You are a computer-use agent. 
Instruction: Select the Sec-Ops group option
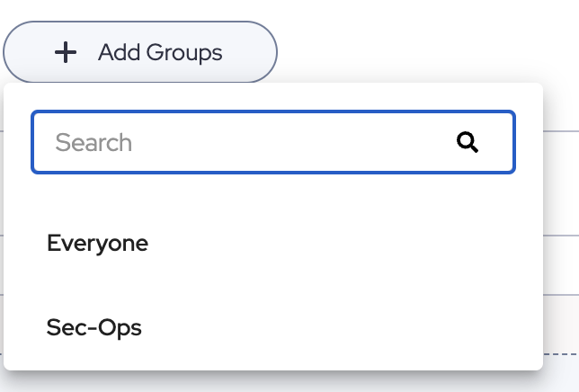pos(94,327)
